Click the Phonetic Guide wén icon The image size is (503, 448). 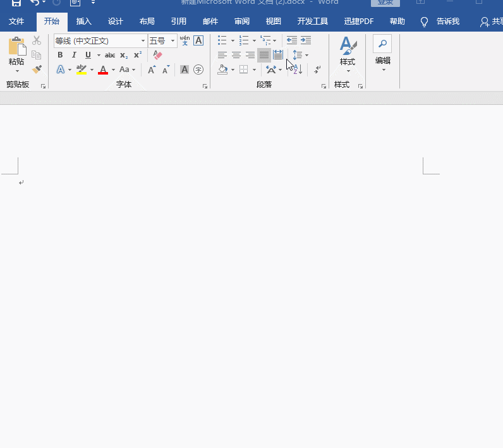pos(185,40)
